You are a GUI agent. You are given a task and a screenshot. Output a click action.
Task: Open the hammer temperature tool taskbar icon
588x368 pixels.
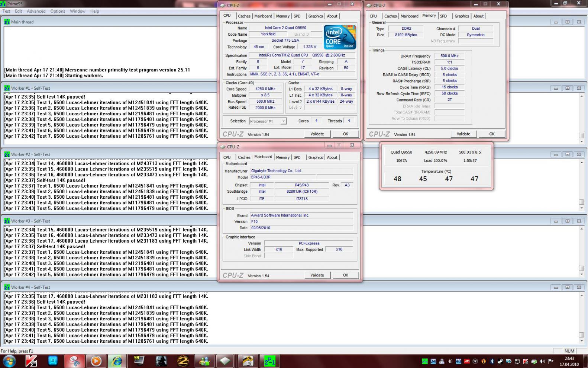248,361
